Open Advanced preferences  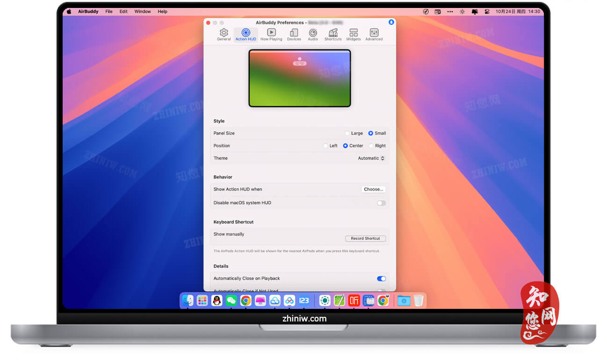[x=374, y=34]
